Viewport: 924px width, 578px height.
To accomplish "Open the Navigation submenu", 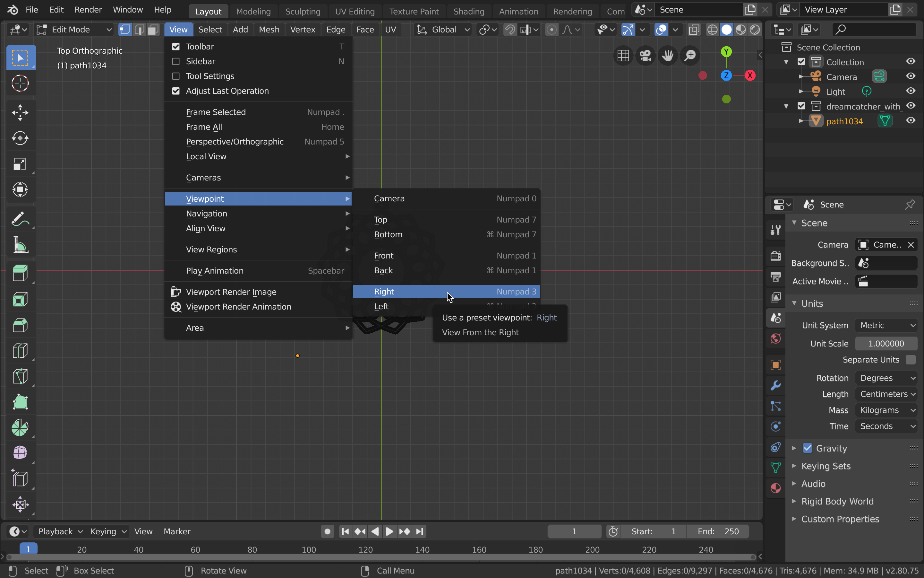I will 259,214.
